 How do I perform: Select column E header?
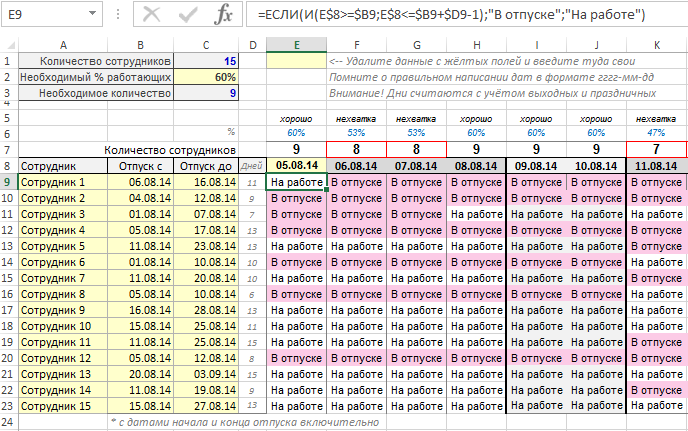coord(297,44)
